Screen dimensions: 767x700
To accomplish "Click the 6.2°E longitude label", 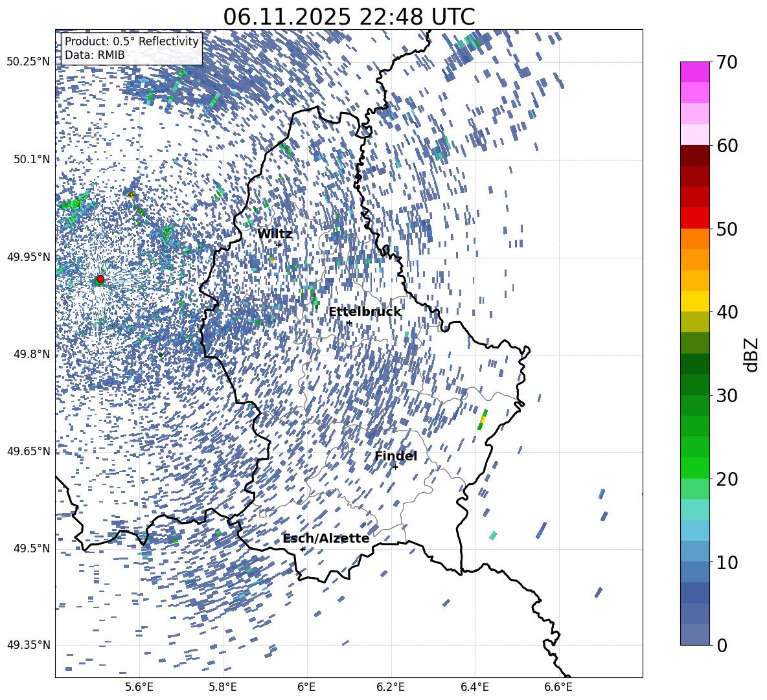I will coord(391,687).
